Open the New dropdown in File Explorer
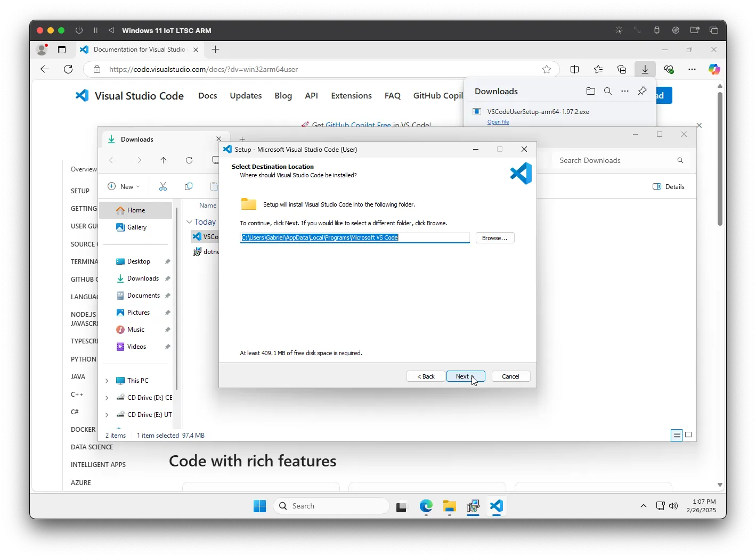This screenshot has height=558, width=756. coord(124,186)
